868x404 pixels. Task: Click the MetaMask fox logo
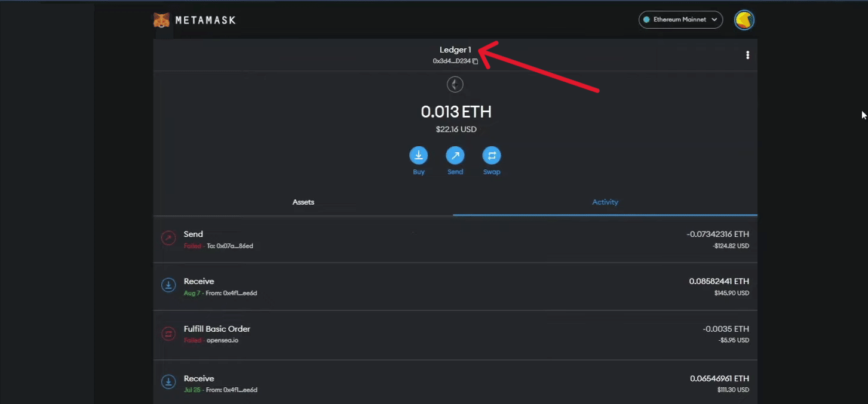[x=161, y=20]
